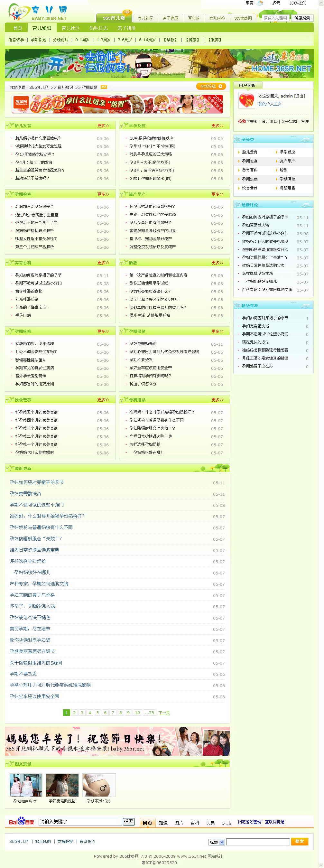Click the sprout icon beside 最近更新 heading
The height and width of the screenshot is (868, 324).
pos(10,468)
